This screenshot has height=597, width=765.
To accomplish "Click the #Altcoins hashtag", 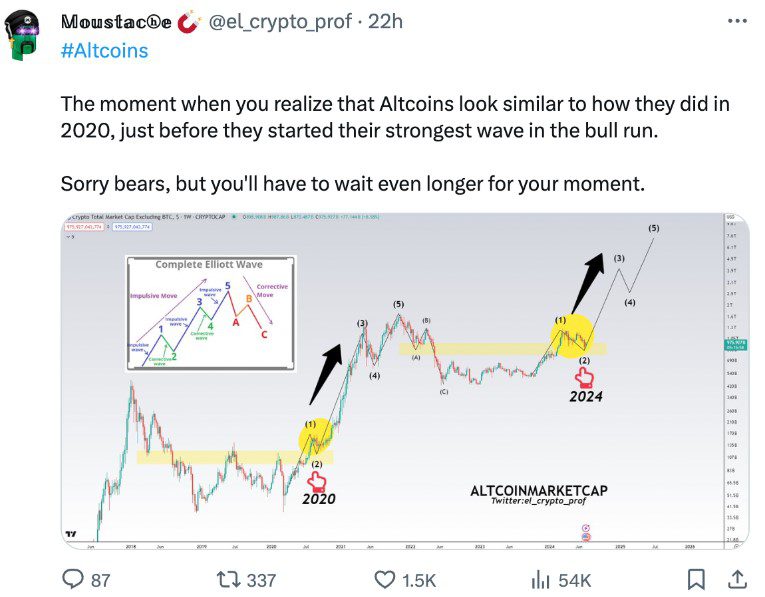I will click(104, 50).
